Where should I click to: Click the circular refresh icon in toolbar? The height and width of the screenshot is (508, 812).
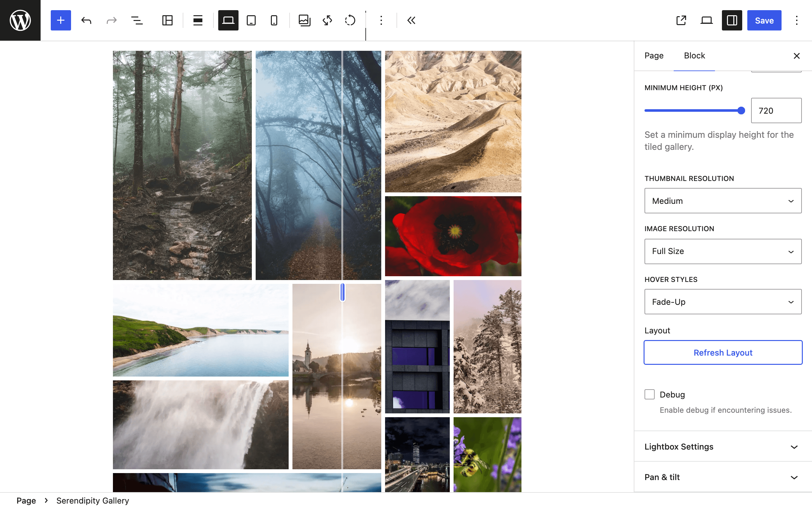(x=350, y=20)
